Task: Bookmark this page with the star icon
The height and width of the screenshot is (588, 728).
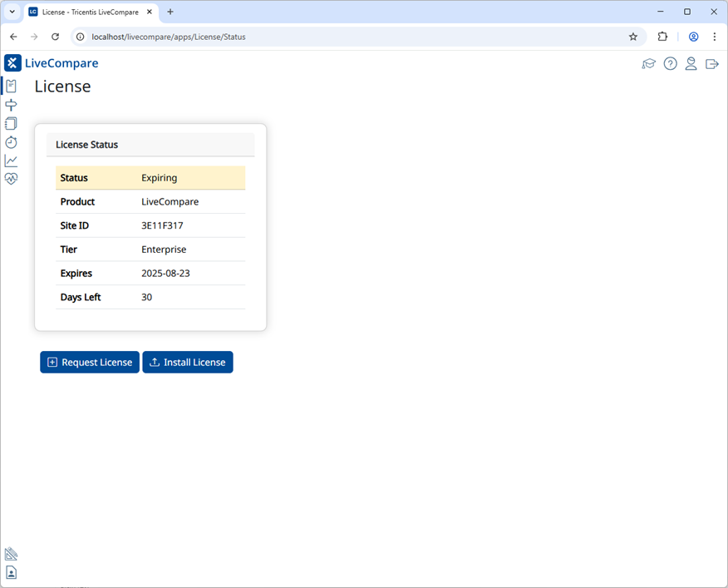Action: coord(633,37)
